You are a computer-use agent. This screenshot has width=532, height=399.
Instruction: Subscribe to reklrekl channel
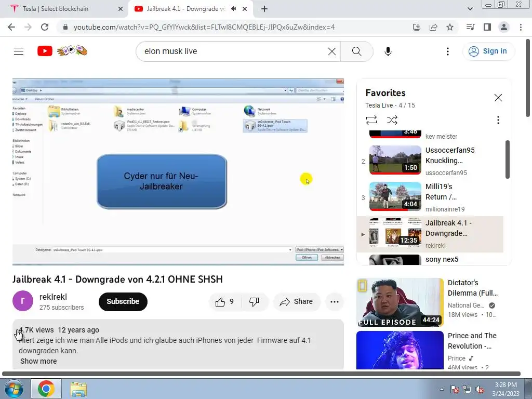[x=123, y=302]
